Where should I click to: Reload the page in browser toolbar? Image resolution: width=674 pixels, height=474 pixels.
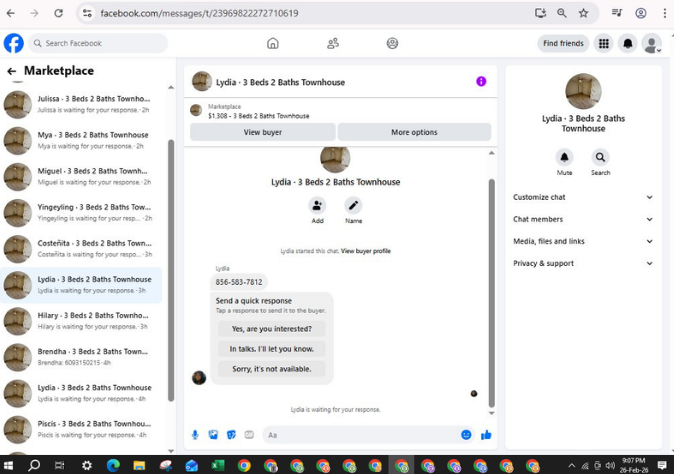(x=58, y=13)
